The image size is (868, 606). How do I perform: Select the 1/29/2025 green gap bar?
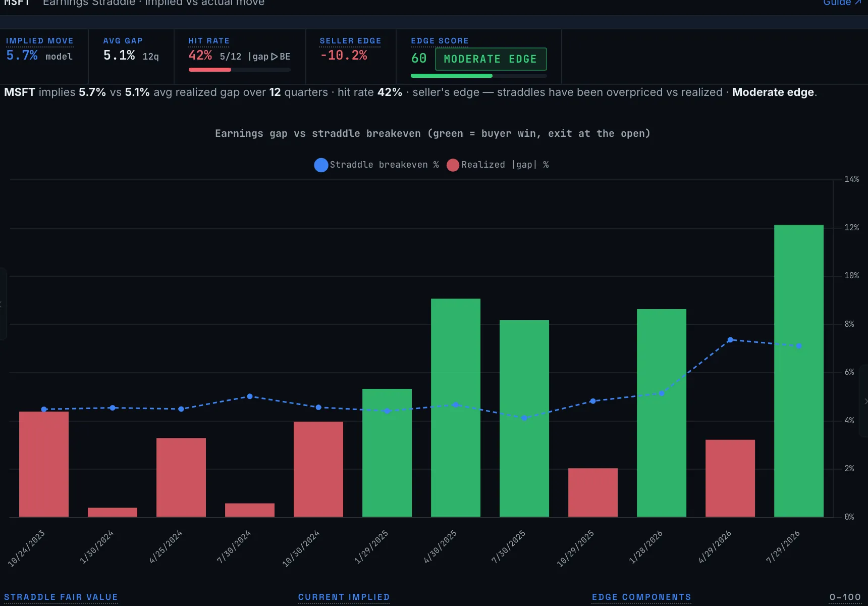[x=387, y=453]
